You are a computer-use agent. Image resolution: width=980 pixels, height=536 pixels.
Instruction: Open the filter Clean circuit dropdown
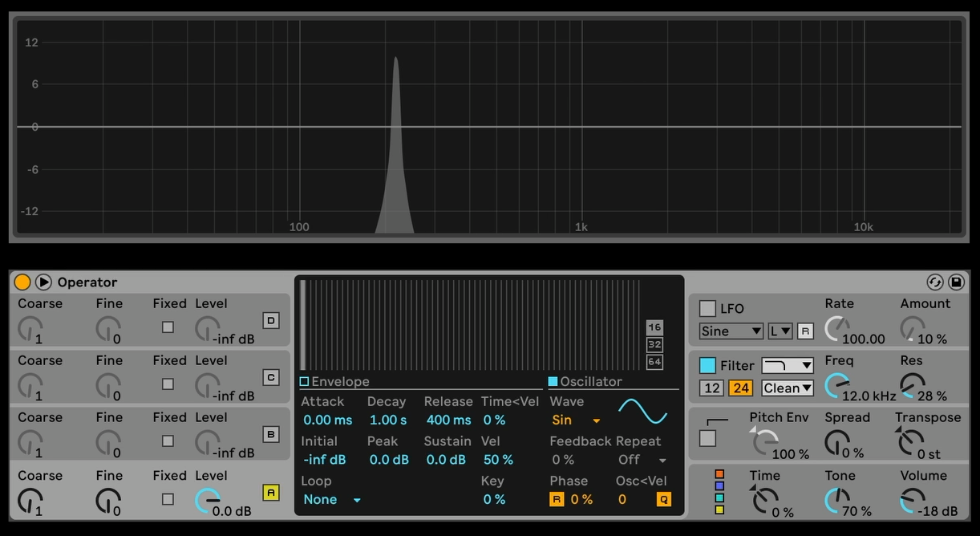[788, 388]
